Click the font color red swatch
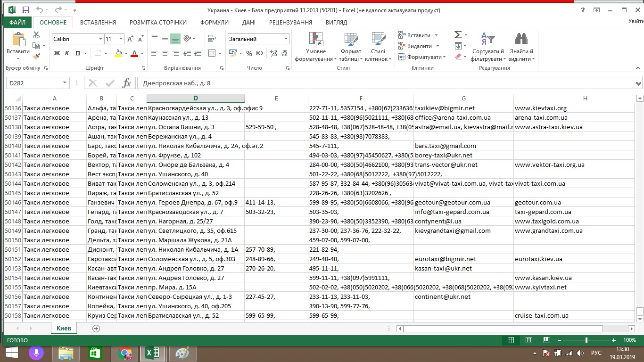 pos(134,53)
